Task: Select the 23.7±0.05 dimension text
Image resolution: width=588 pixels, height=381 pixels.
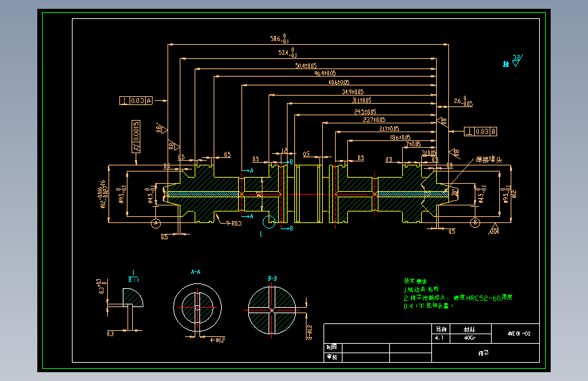Action: [x=374, y=119]
